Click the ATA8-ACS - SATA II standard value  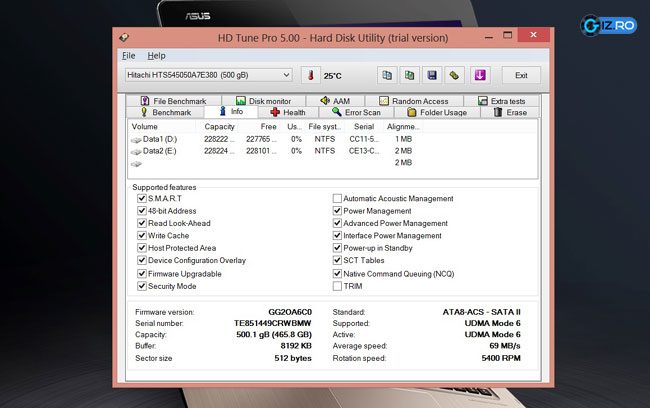point(481,312)
